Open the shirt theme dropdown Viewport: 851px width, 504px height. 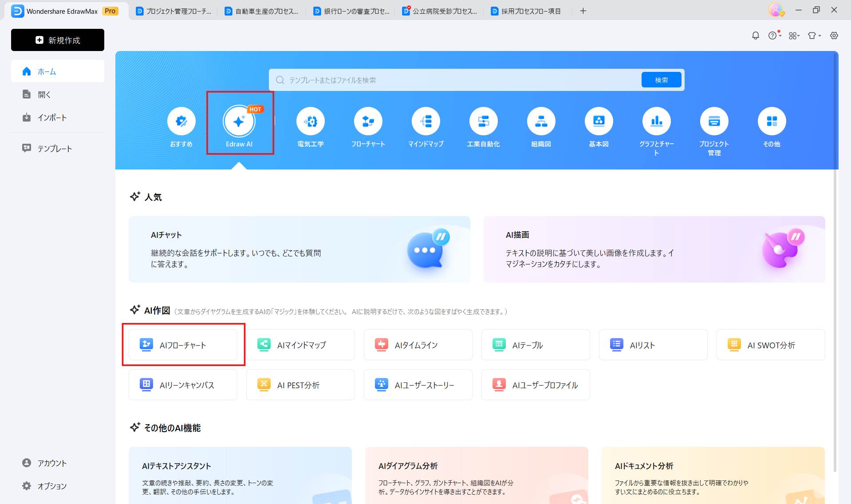pos(814,35)
